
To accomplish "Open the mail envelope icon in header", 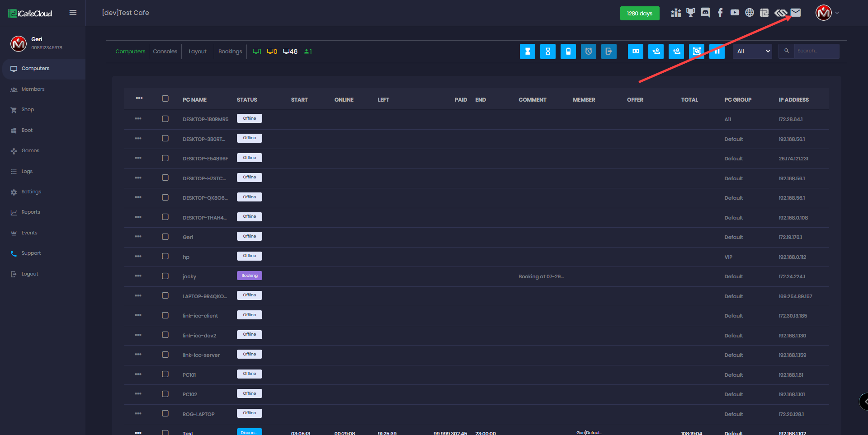I will (796, 13).
